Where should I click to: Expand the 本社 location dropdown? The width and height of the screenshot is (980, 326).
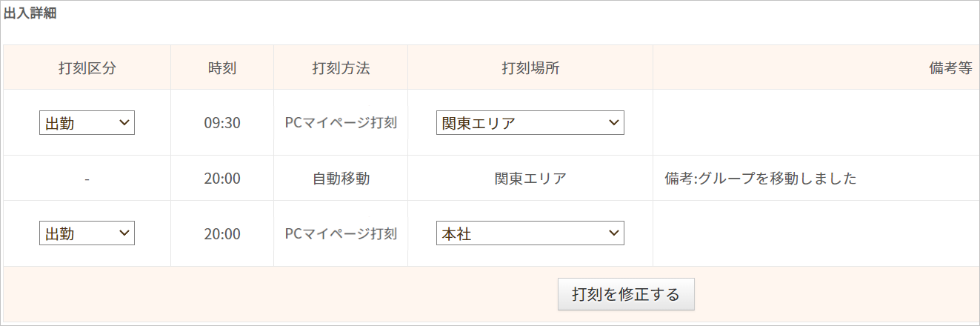click(x=530, y=233)
